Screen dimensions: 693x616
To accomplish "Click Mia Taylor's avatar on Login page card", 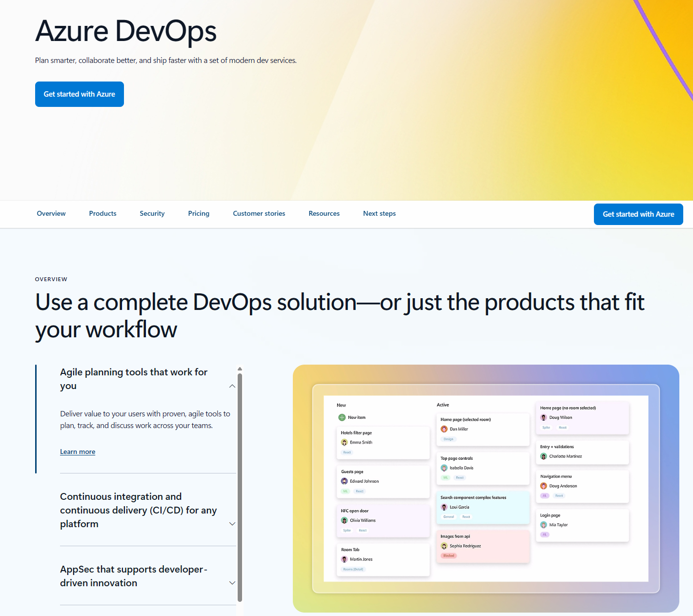I will pos(544,525).
